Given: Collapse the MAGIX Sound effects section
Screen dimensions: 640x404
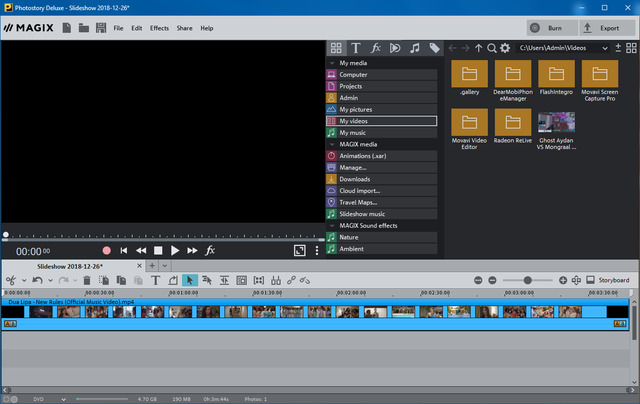Looking at the screenshot, I should click(x=332, y=226).
